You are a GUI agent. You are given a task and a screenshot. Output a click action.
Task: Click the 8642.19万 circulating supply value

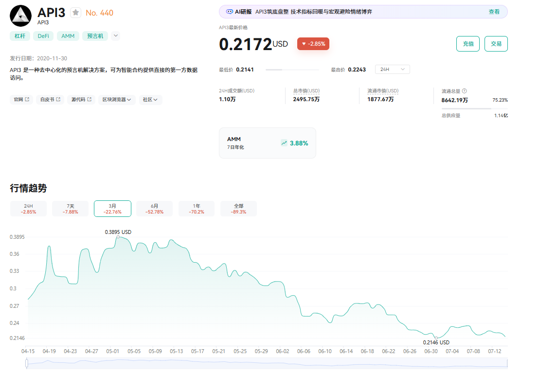coord(454,100)
